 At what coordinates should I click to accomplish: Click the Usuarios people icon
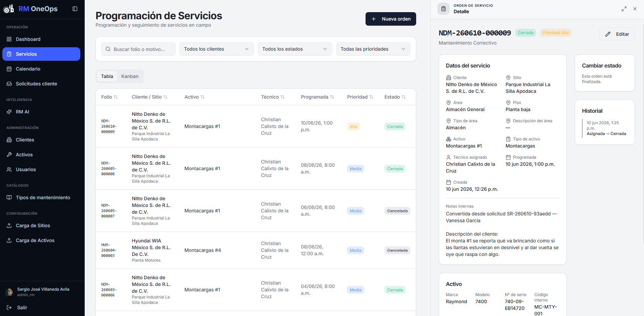(x=9, y=169)
